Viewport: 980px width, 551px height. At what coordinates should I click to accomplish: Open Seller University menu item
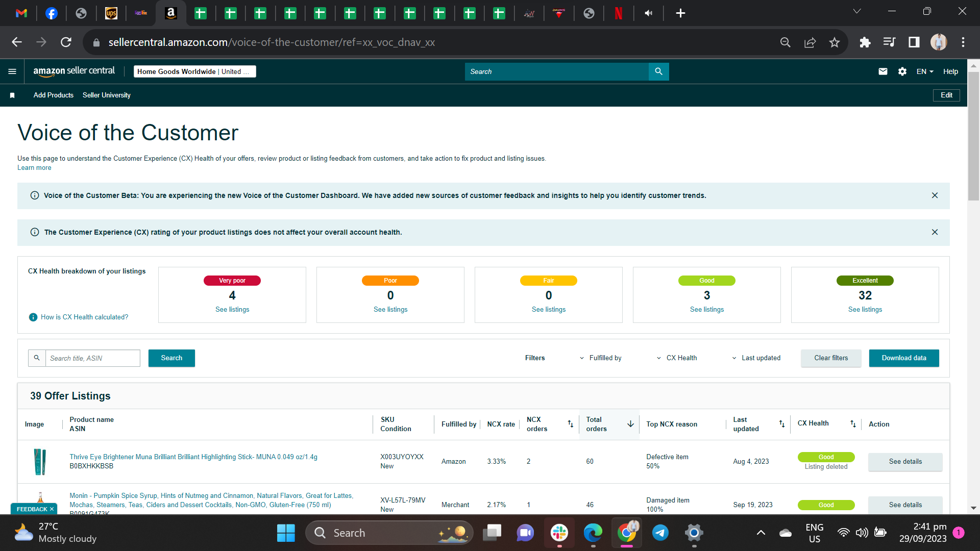tap(107, 95)
